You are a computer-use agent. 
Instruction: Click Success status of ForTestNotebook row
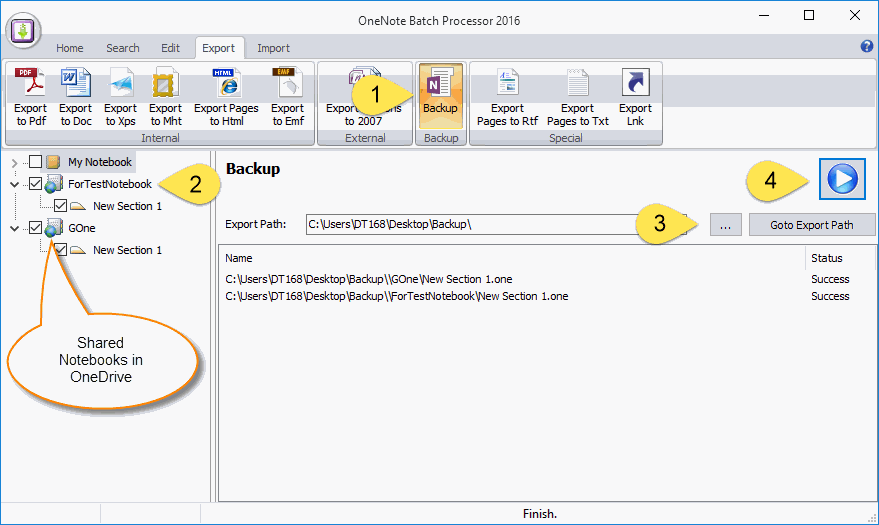coord(830,296)
